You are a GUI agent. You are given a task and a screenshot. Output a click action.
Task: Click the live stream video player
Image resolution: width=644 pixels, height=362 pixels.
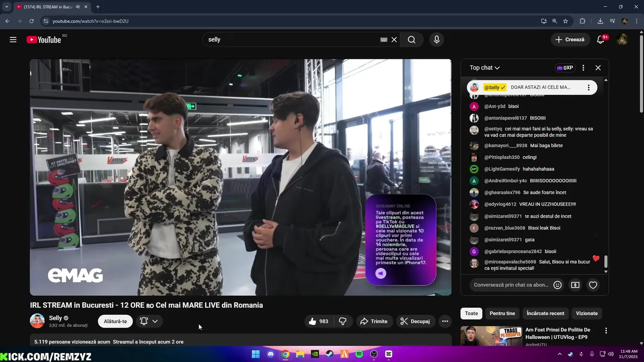pos(240,177)
